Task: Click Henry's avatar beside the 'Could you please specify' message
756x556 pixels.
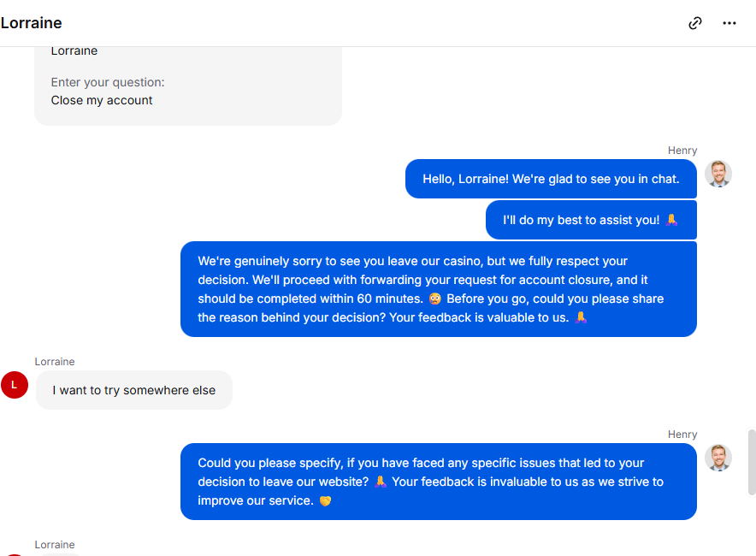Action: (718, 458)
